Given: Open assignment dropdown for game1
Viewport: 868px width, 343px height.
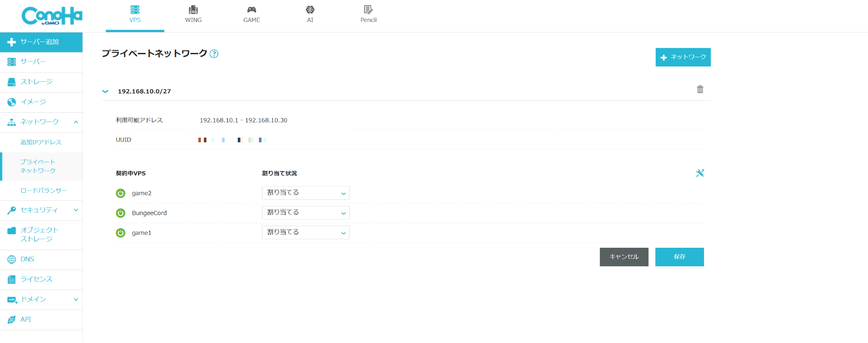Looking at the screenshot, I should click(x=305, y=232).
